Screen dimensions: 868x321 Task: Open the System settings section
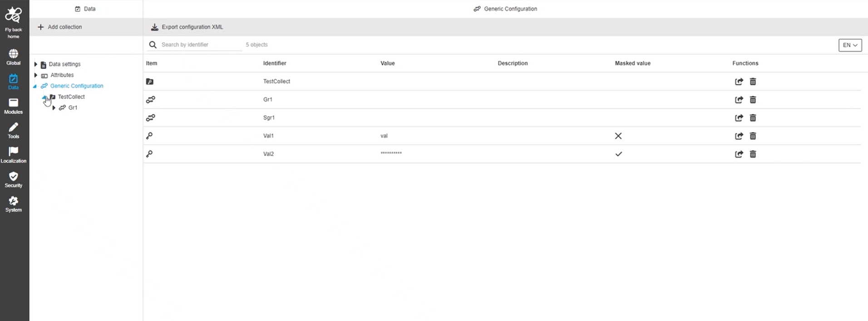pyautogui.click(x=13, y=204)
